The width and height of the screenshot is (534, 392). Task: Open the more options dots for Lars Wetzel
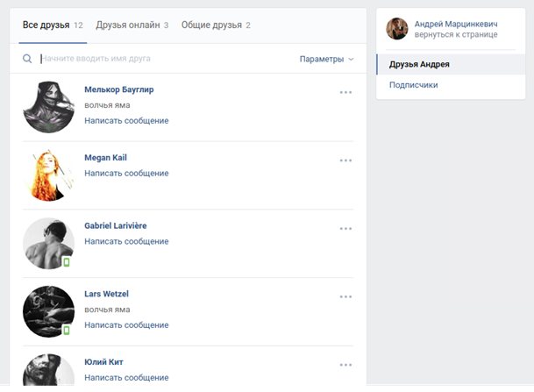point(345,296)
